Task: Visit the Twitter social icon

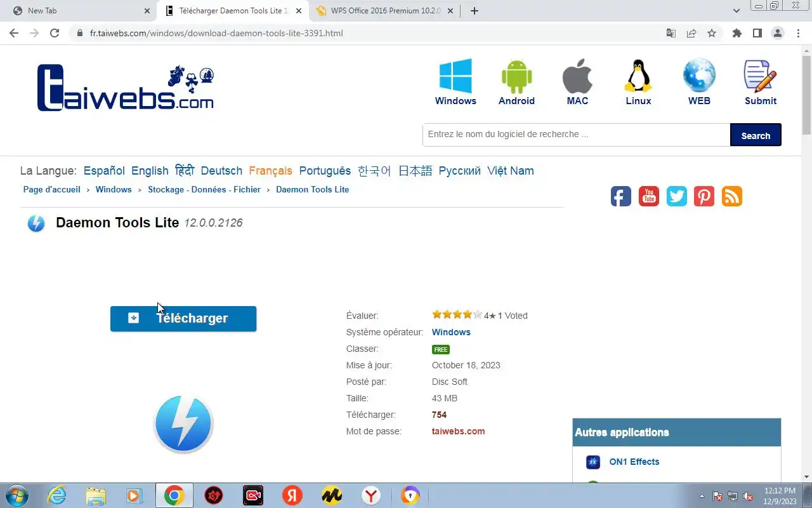Action: [677, 196]
